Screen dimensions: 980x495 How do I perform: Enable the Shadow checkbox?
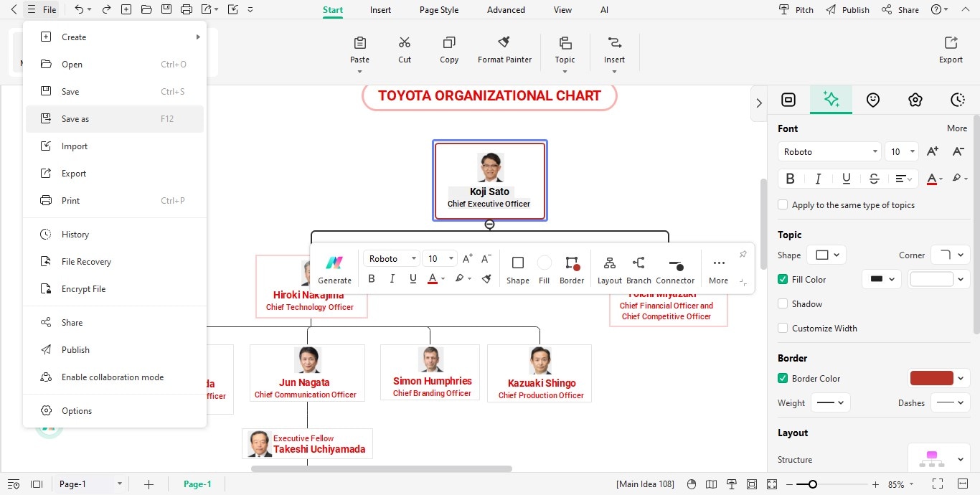783,304
